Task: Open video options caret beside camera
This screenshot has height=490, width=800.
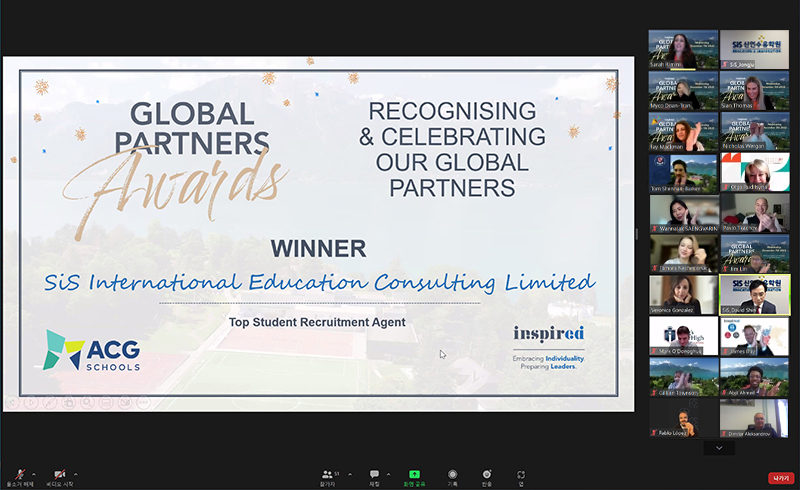Action: [76, 474]
